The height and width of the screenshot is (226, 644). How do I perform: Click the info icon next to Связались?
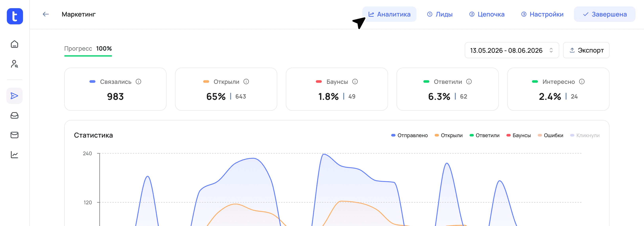pos(139,81)
